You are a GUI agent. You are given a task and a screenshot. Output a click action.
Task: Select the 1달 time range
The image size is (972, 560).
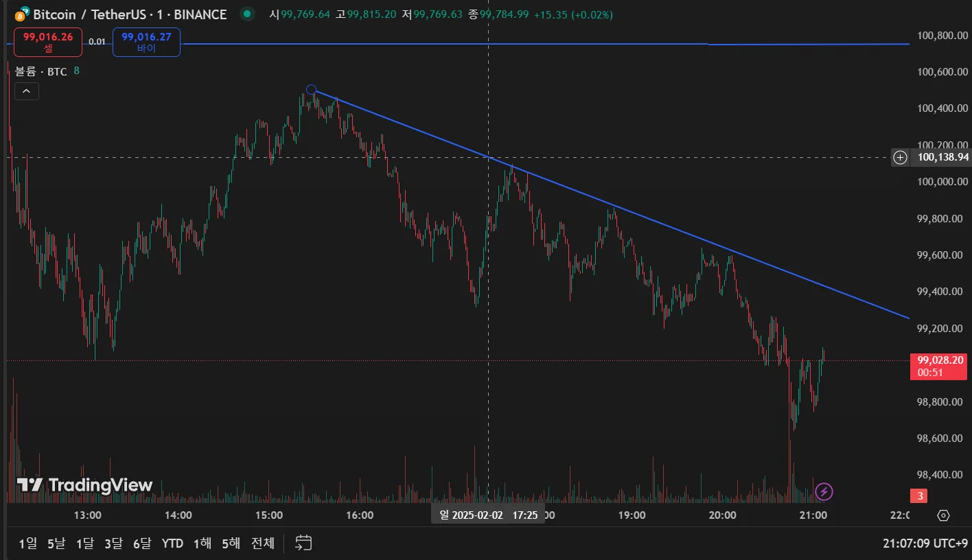(x=84, y=544)
